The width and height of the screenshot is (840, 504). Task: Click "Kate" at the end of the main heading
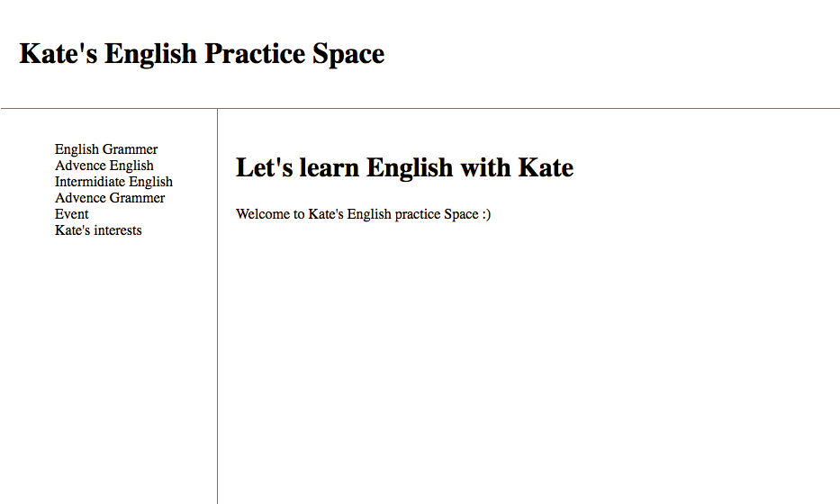[x=546, y=167]
